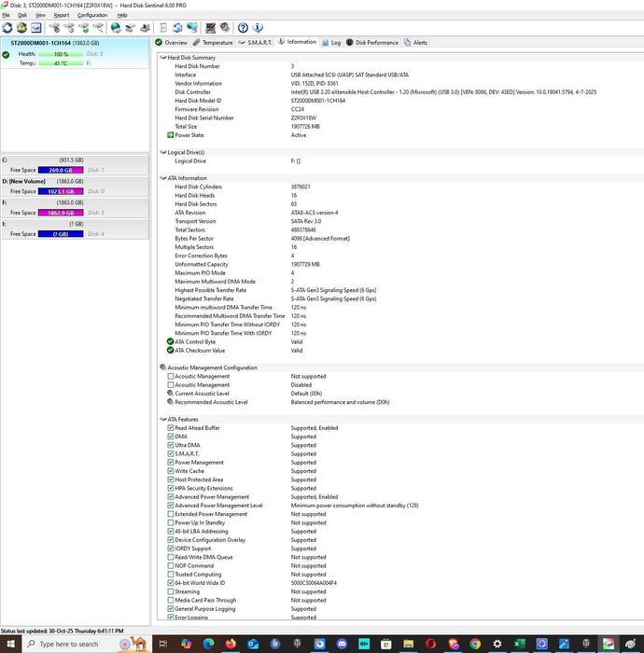
Task: Click the green globe toolbar icon
Action: 116,28
